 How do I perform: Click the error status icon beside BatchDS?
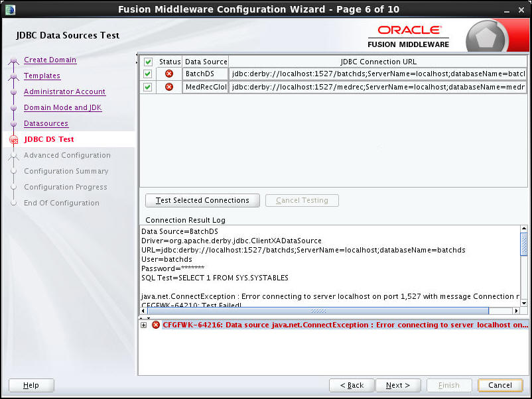168,74
